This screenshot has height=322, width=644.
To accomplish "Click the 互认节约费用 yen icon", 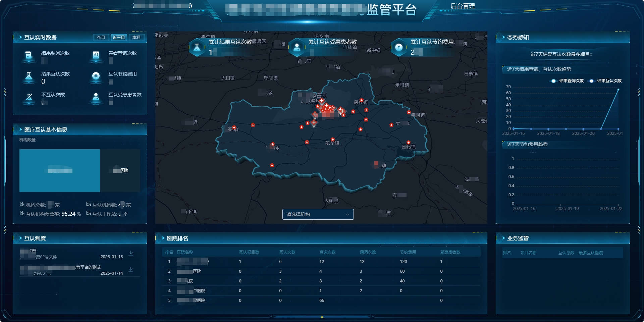I will pyautogui.click(x=96, y=76).
